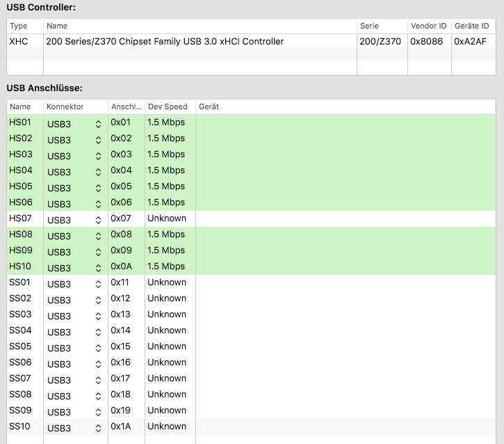Select the SS03 port name
504x444 pixels.
(x=20, y=315)
